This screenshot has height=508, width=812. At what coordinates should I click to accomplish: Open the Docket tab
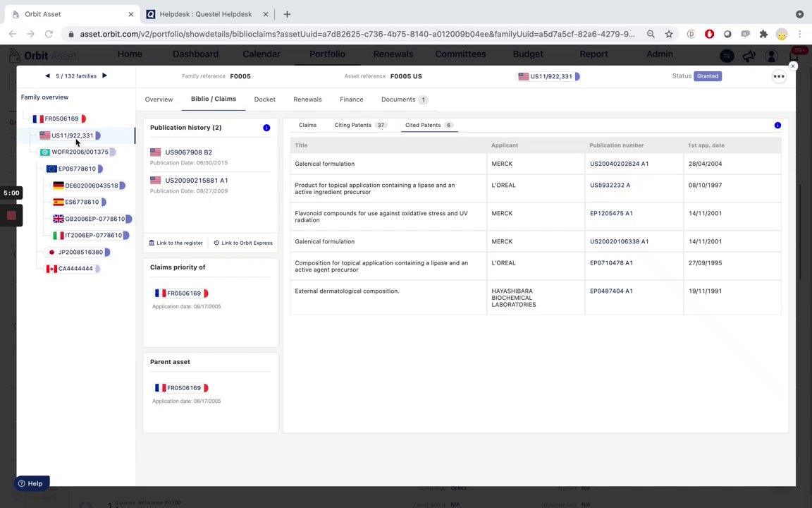click(264, 99)
